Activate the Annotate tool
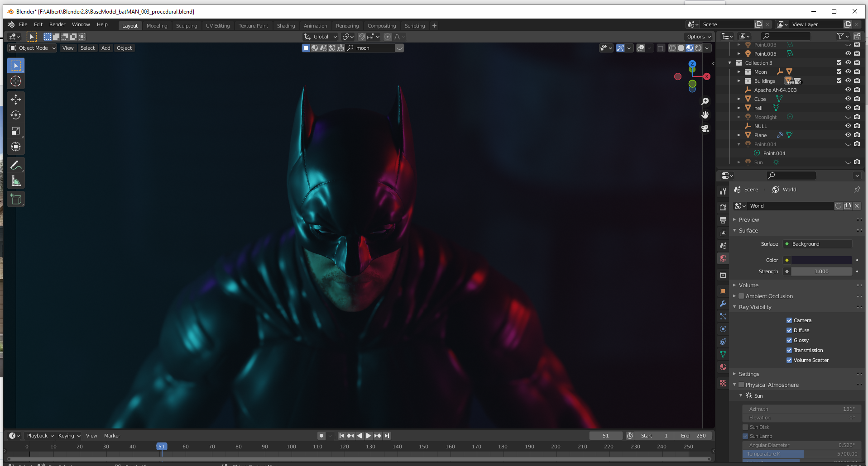 [16, 165]
